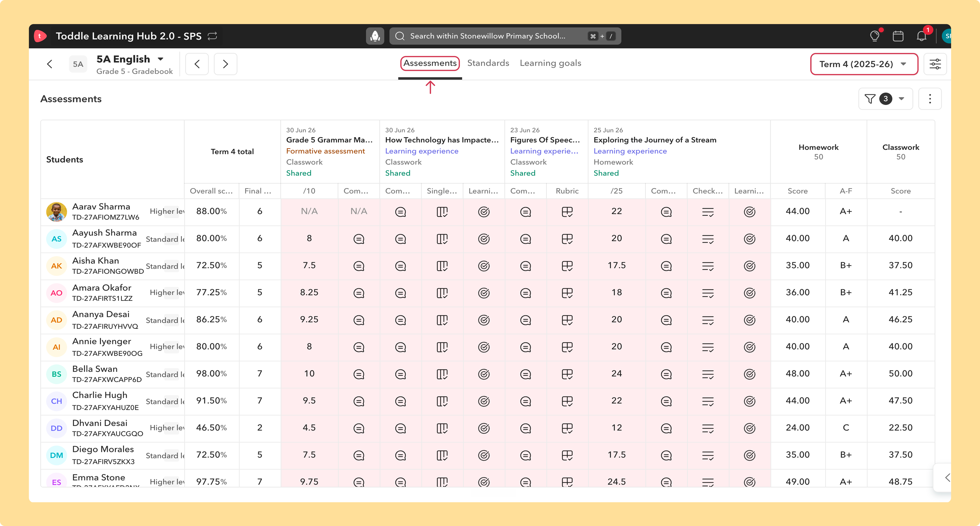This screenshot has width=980, height=526.
Task: Open gradebook settings sliders icon
Action: point(935,64)
